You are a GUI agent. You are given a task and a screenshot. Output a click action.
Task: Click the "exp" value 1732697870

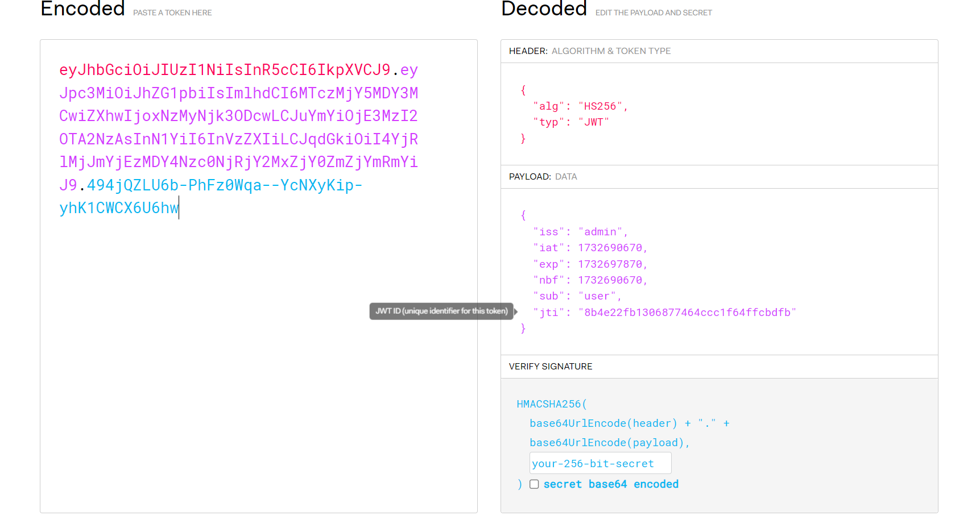click(x=610, y=264)
